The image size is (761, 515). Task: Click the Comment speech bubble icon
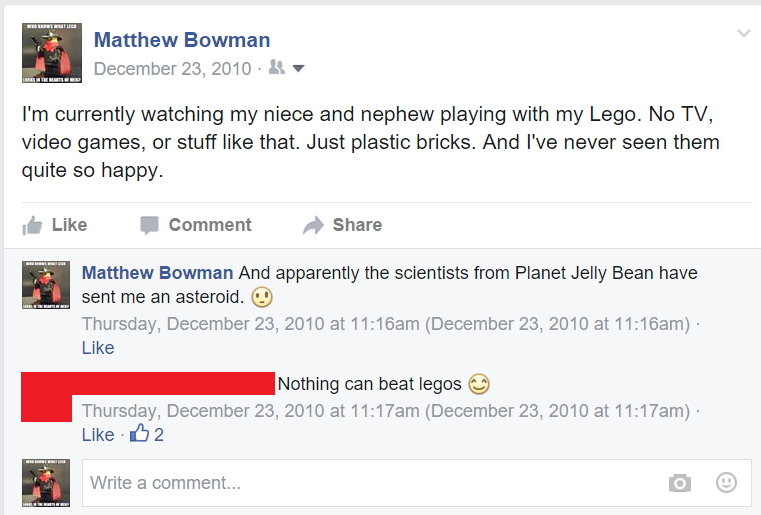149,225
